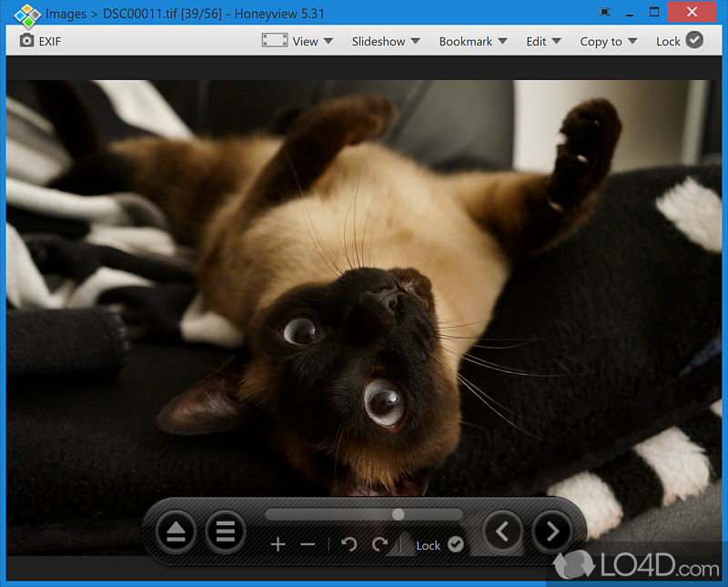Go to the previous image
This screenshot has width=728, height=587.
pos(503,531)
